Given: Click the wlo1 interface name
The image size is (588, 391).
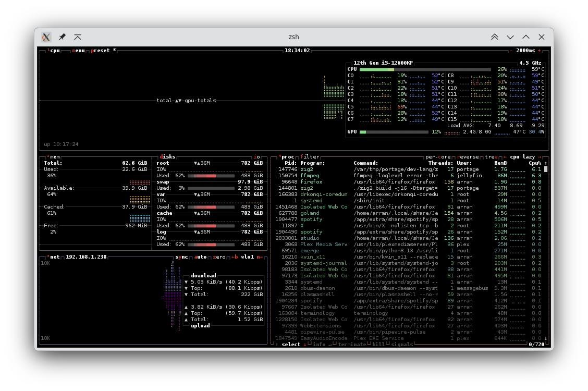Looking at the screenshot, I should coord(247,257).
